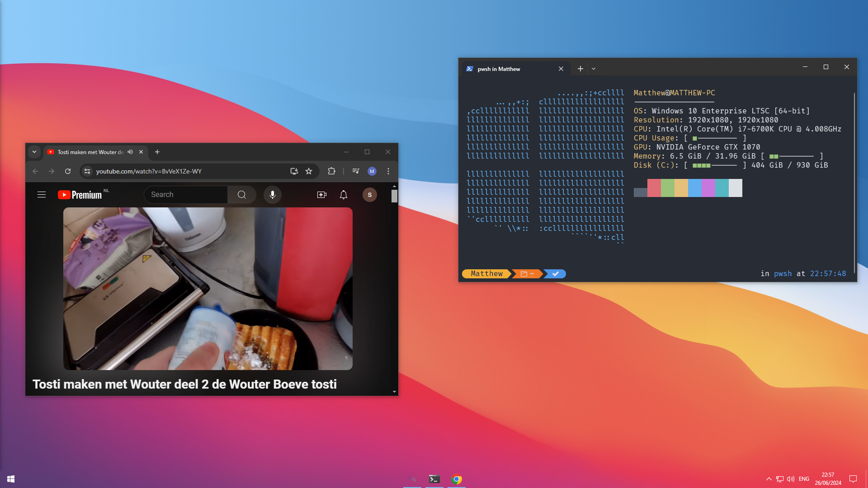Click the YouTube search magnifier button

242,195
